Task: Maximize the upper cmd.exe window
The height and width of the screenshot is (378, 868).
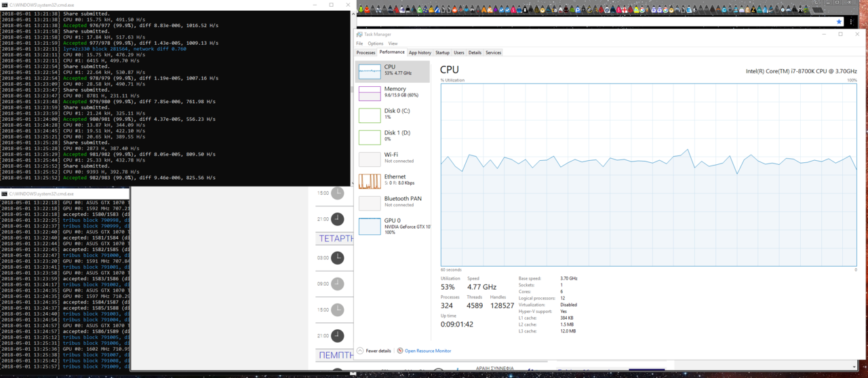Action: coord(331,4)
